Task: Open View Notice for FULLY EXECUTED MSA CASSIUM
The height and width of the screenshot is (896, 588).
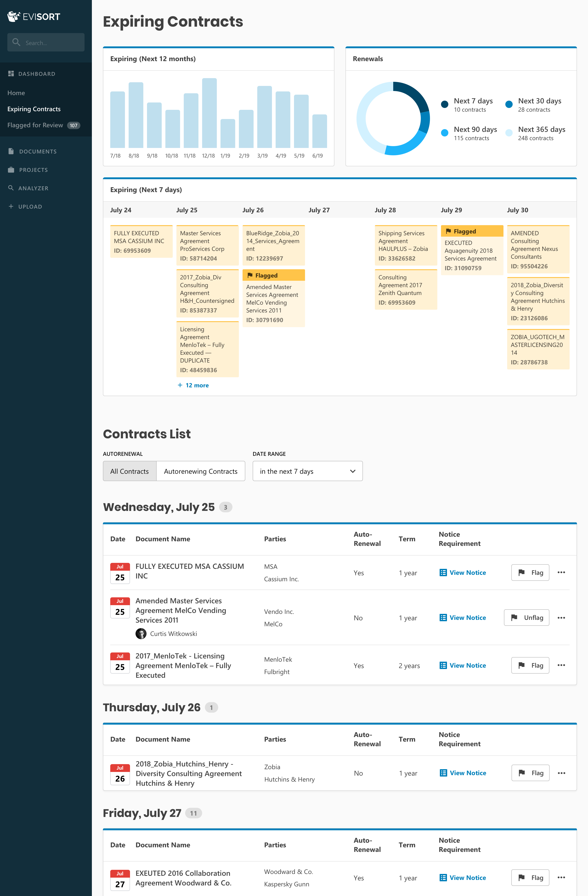Action: click(467, 573)
